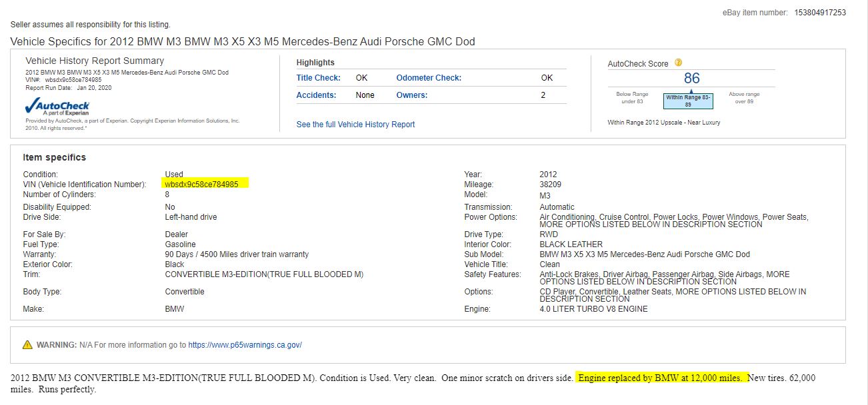
Task: Select the Number of Cylinders value 8
Action: point(167,195)
